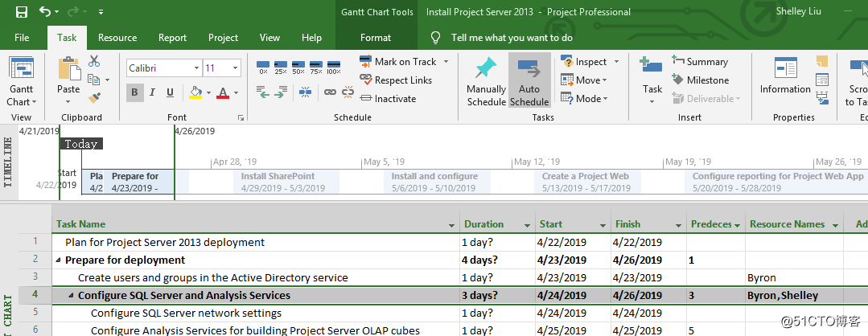The height and width of the screenshot is (336, 868).
Task: Collapse Configure SQL Server and Analysis Services
Action: 71,296
